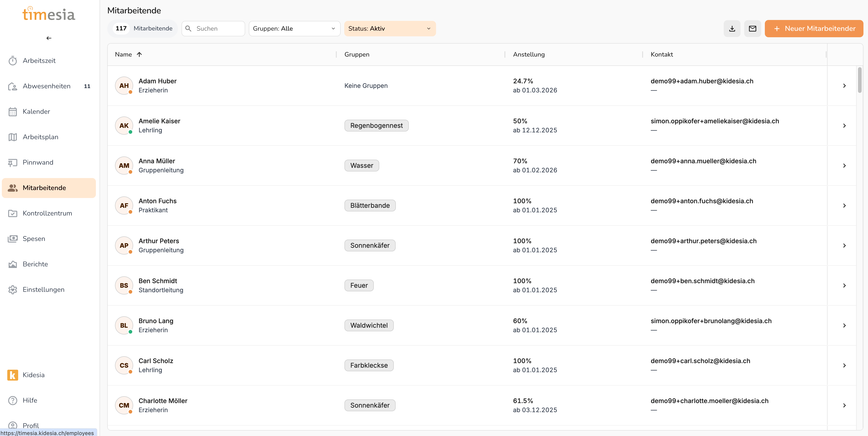Click the Kidesia app icon
The width and height of the screenshot is (868, 436).
(13, 375)
